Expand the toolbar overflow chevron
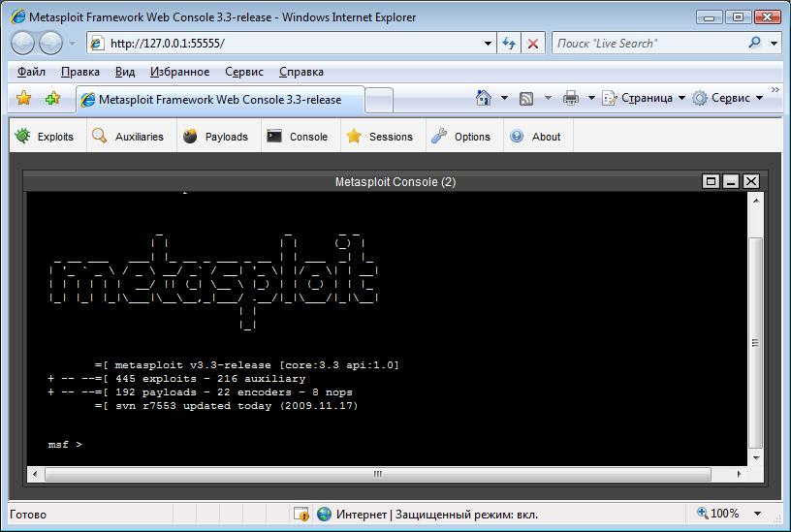 [x=775, y=90]
